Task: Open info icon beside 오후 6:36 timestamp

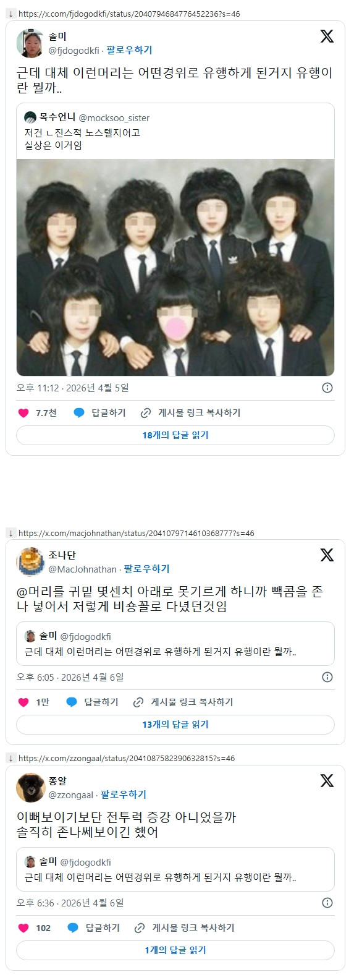Action: click(327, 903)
